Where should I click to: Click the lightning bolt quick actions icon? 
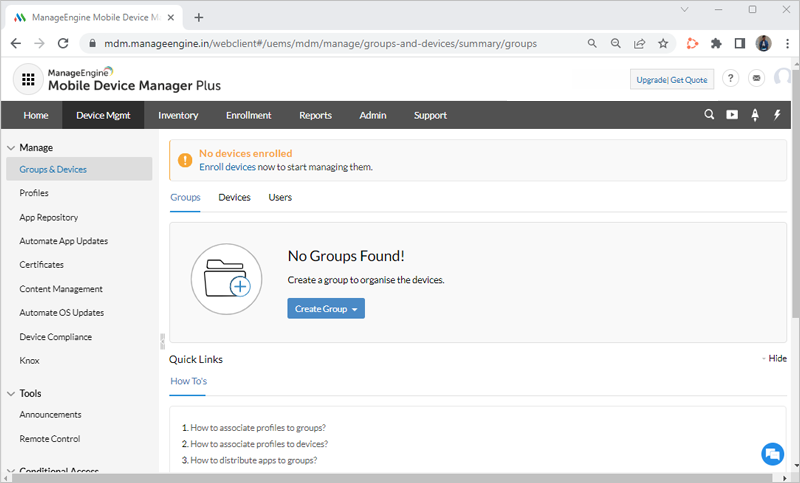[x=777, y=115]
